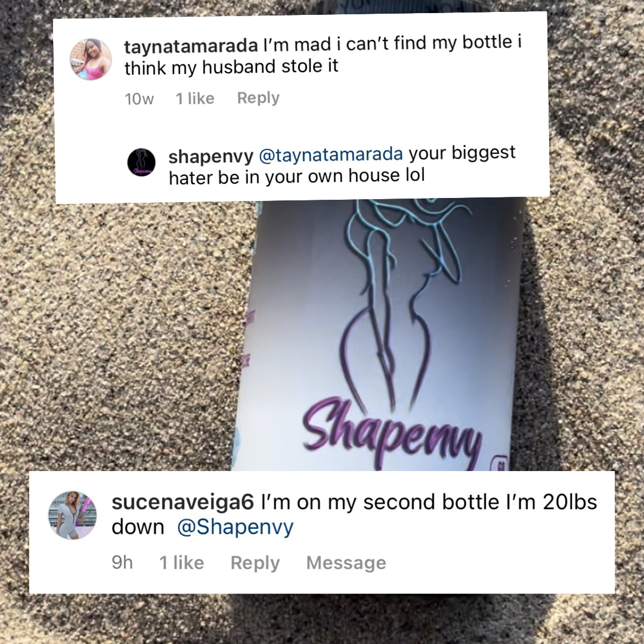This screenshot has width=644, height=644.
Task: Click the 20lbs down comment text
Action: pos(354,515)
